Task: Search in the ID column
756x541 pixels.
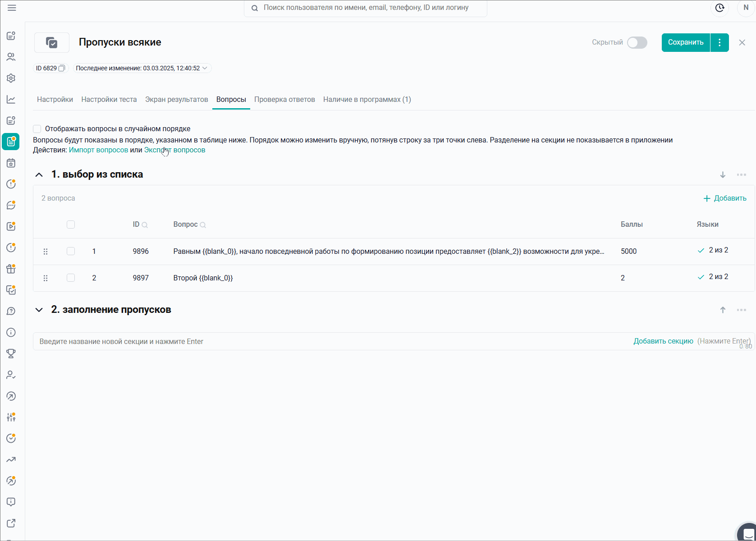Action: pyautogui.click(x=145, y=225)
